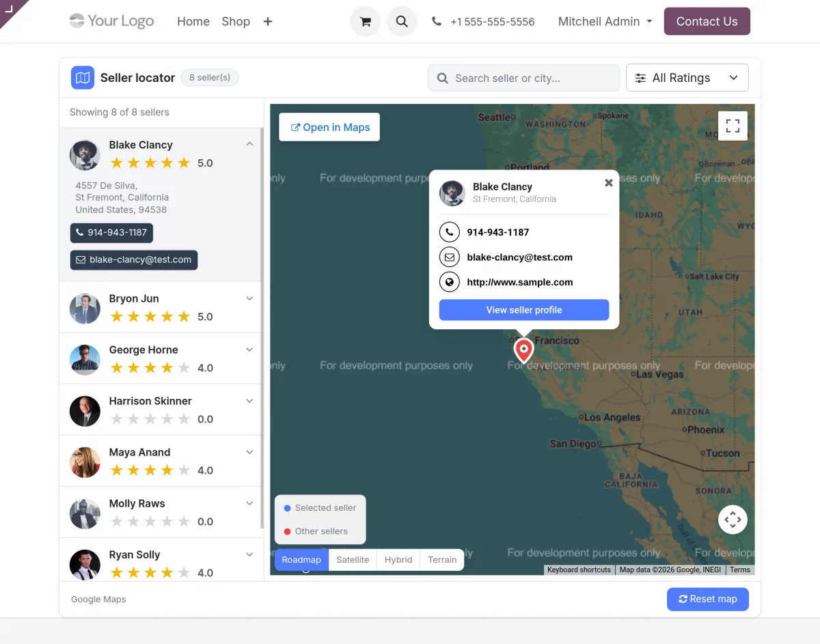Click Maya Anand's avatar
The height and width of the screenshot is (644, 820).
tap(85, 462)
